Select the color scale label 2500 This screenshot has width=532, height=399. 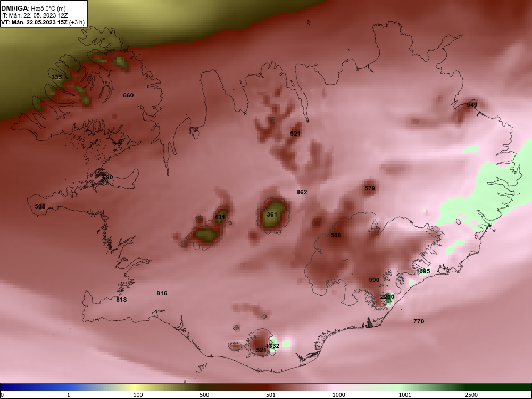[x=471, y=395]
